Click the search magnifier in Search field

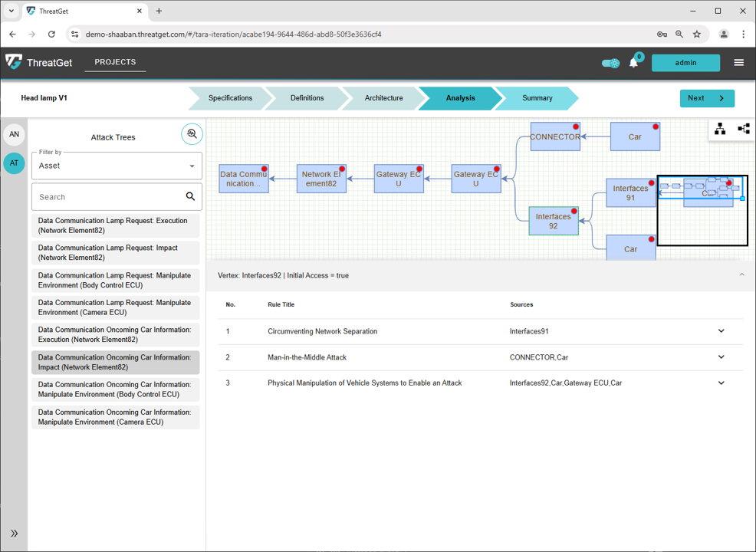click(x=190, y=197)
